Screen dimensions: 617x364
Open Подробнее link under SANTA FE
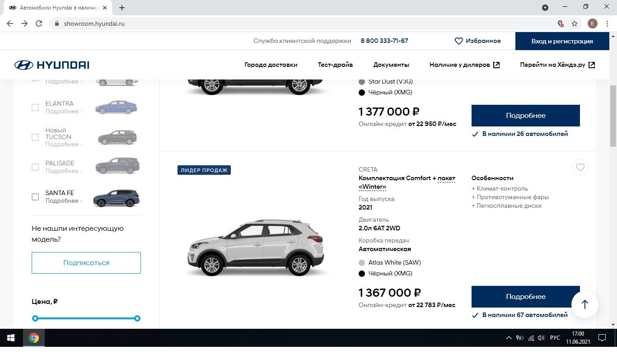[64, 201]
